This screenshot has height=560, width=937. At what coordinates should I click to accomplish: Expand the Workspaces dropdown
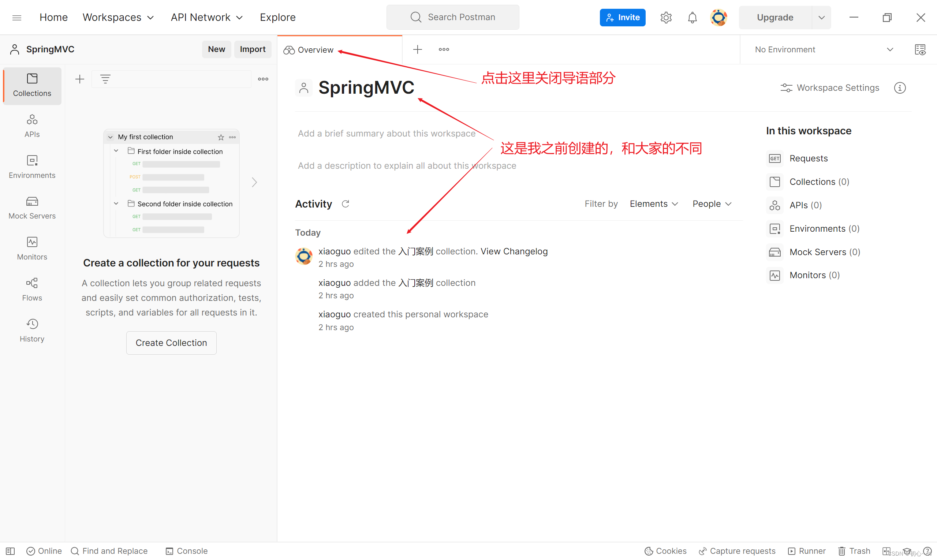point(118,17)
